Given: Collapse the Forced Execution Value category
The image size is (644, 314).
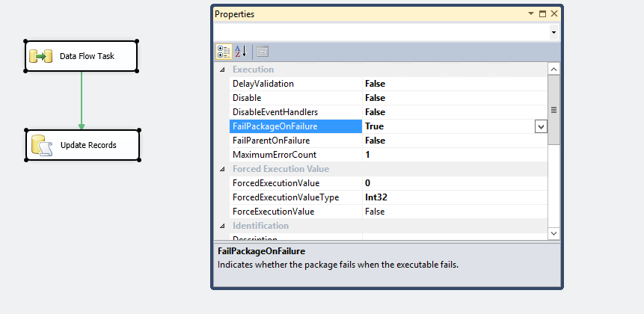Looking at the screenshot, I should pyautogui.click(x=221, y=169).
